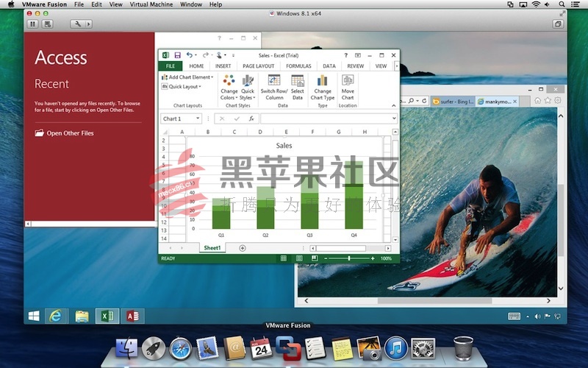This screenshot has height=368, width=588.
Task: Click VMware toolbar arrow next to wrench
Action: (88, 24)
